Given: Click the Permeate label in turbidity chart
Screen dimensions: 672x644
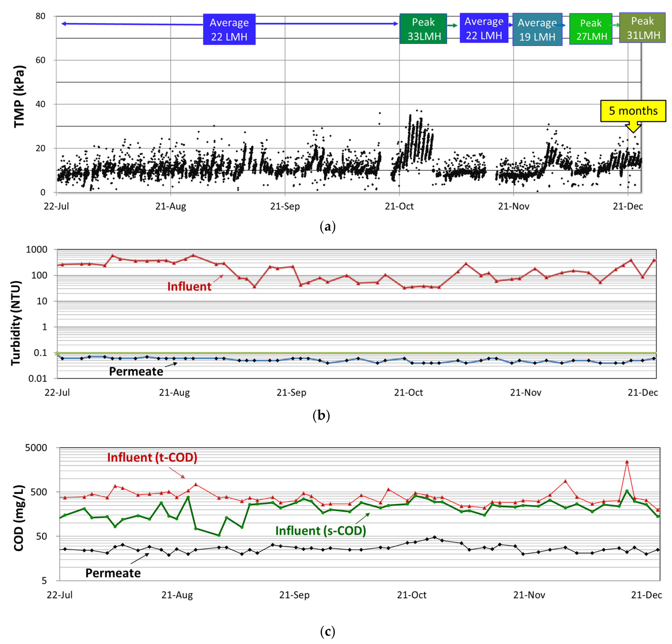Looking at the screenshot, I should pos(136,371).
